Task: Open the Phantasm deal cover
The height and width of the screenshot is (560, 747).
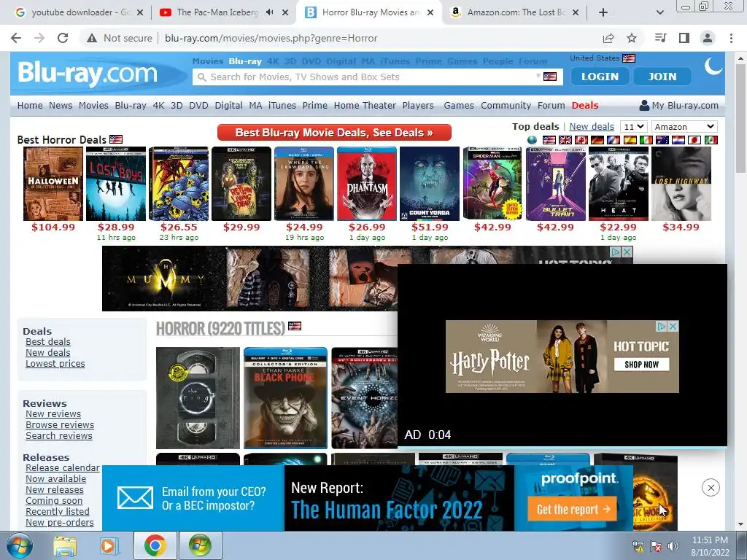Action: 367,184
